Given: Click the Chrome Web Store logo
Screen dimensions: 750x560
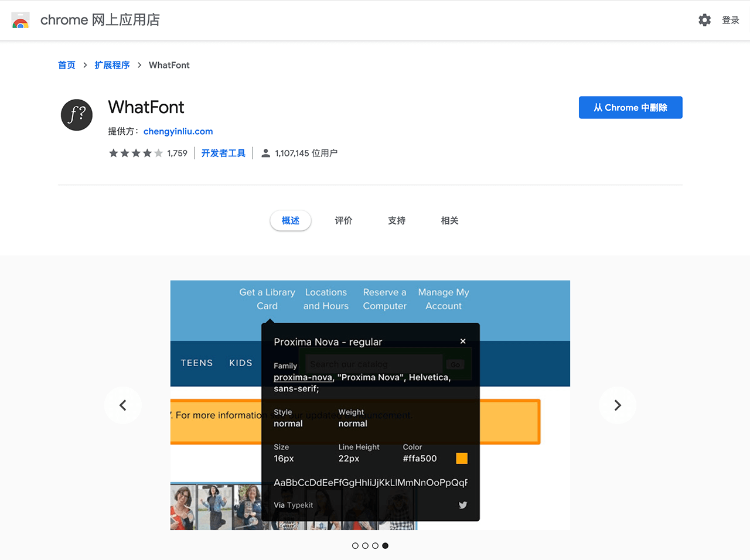Looking at the screenshot, I should tap(21, 21).
